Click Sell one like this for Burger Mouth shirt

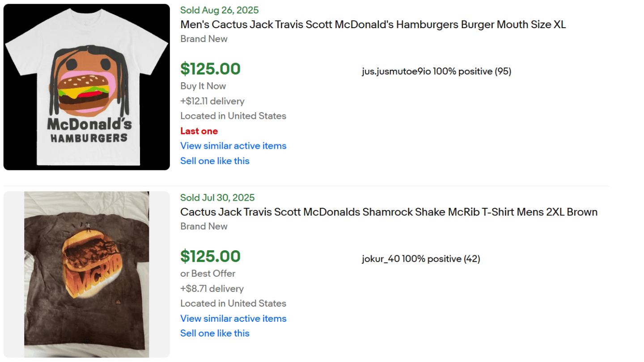click(x=215, y=161)
